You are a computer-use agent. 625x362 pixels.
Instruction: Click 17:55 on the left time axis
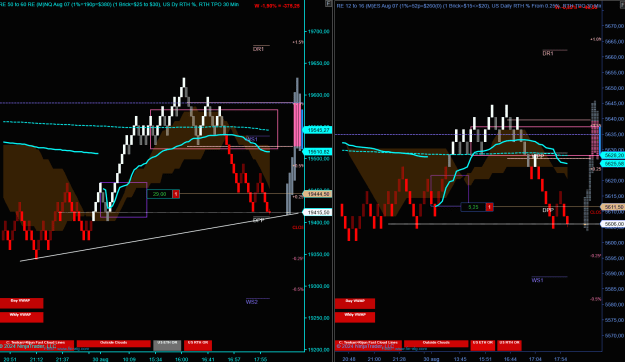click(x=260, y=359)
